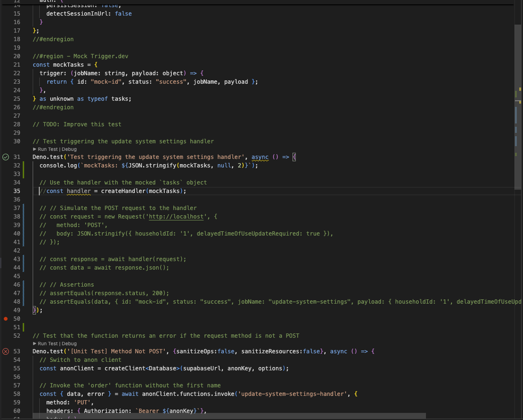Click the green passed-test icon at line 31

point(6,157)
